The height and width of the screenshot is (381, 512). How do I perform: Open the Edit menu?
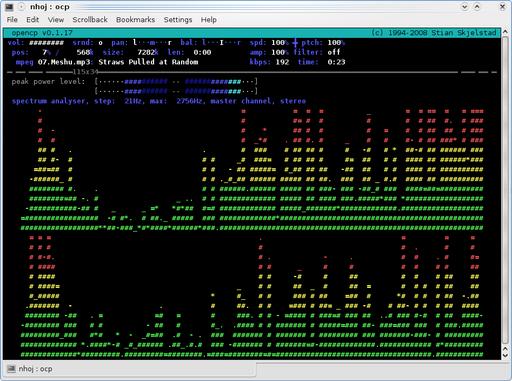coord(32,20)
